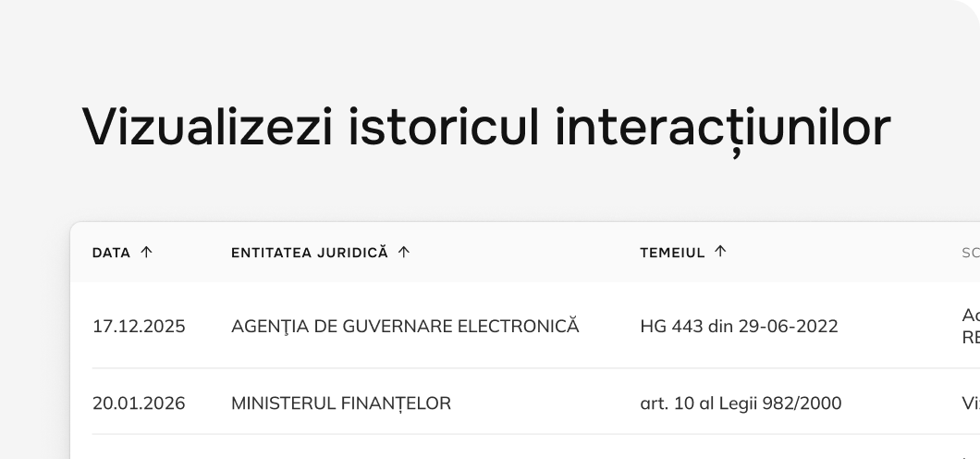Click the TEMEIUL sort arrow icon
Screen dimensions: 980x459
tap(720, 252)
